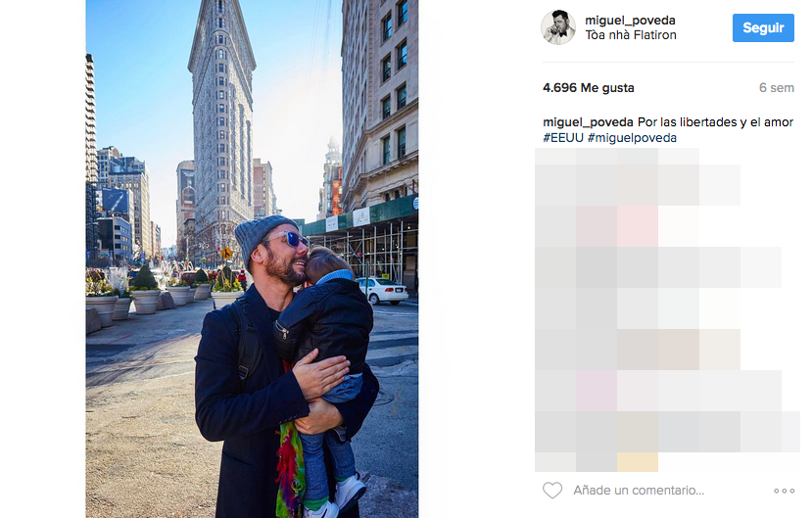The width and height of the screenshot is (812, 518).
Task: Open the #miguelpoveda hashtag
Action: pyautogui.click(x=632, y=138)
